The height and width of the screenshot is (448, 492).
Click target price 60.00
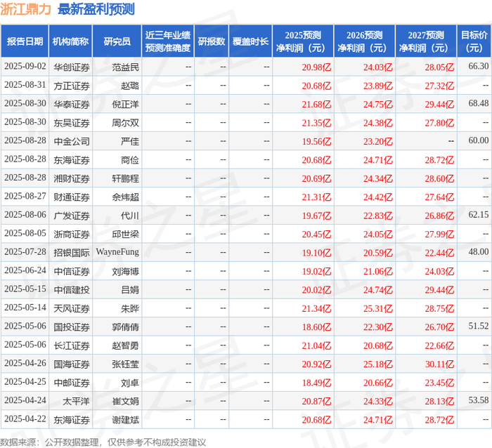coord(479,140)
